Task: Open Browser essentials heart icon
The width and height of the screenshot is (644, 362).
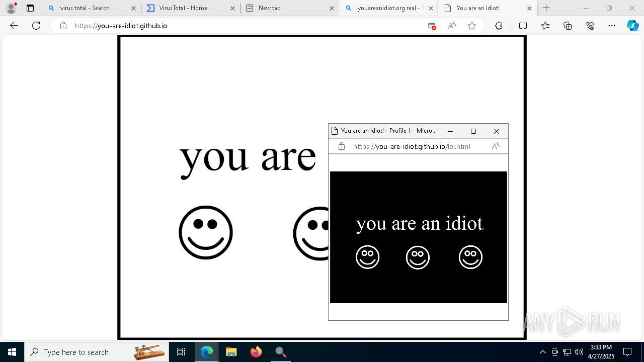Action: (590, 26)
